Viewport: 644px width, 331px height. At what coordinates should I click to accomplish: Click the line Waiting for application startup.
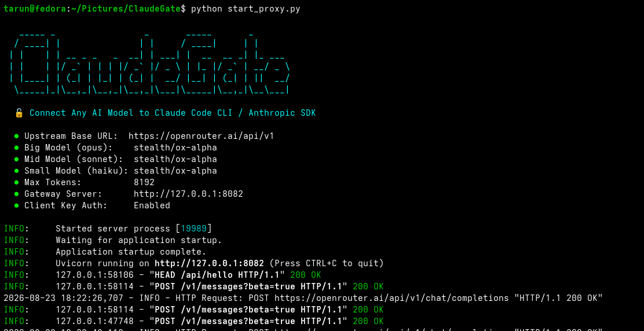(139, 240)
